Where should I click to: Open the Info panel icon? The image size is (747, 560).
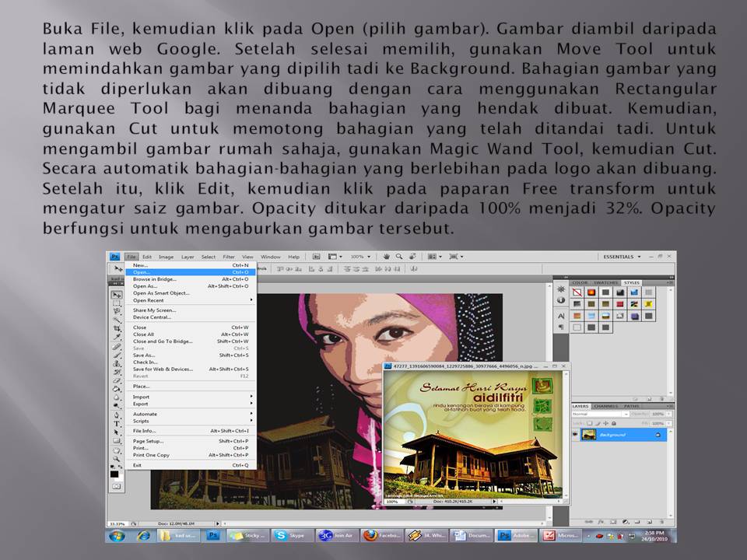click(x=561, y=300)
